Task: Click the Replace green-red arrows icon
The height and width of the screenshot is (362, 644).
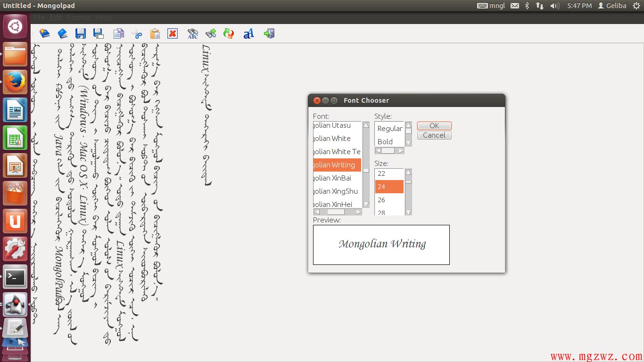Action: click(229, 33)
